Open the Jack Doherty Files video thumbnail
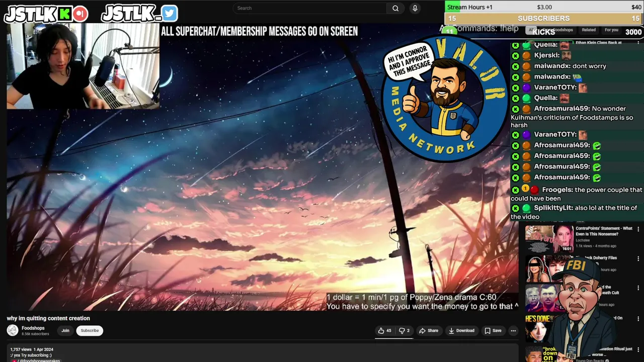 pyautogui.click(x=543, y=269)
